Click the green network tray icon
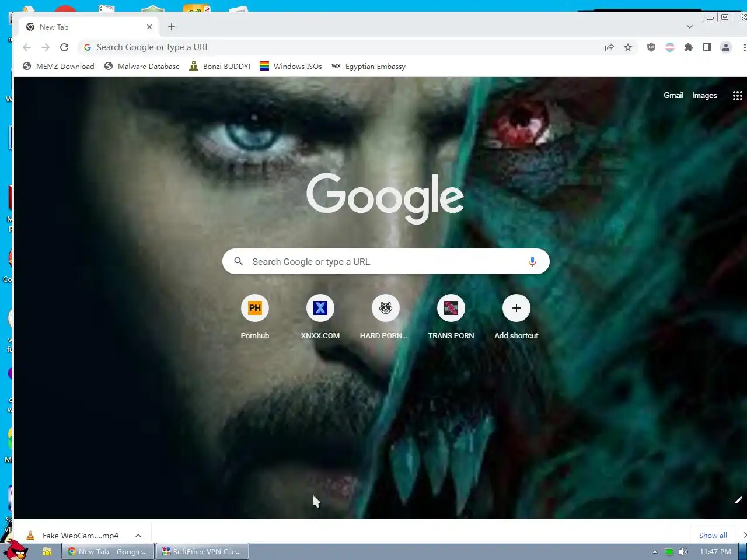 pyautogui.click(x=669, y=552)
